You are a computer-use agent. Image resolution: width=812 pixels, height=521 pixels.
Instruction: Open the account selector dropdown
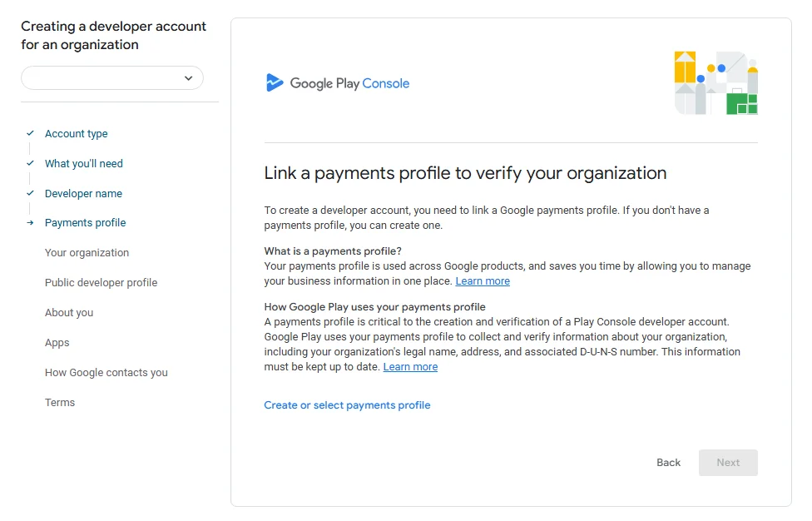point(111,78)
